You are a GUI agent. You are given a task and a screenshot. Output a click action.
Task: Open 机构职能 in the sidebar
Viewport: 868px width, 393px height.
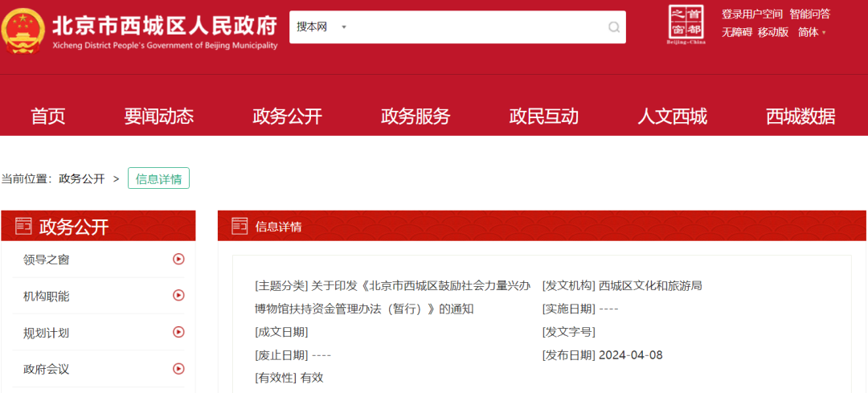click(x=47, y=296)
